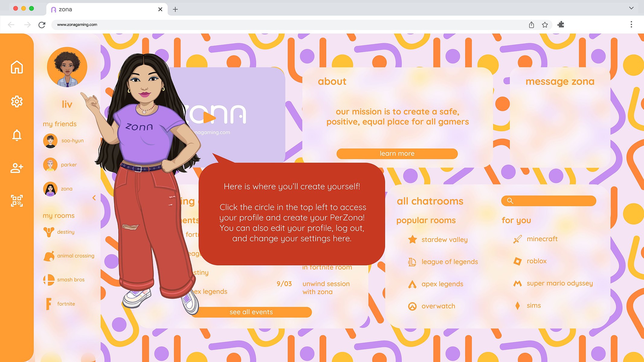The width and height of the screenshot is (644, 362).
Task: Open the Home icon in orange sidebar
Action: click(x=17, y=67)
